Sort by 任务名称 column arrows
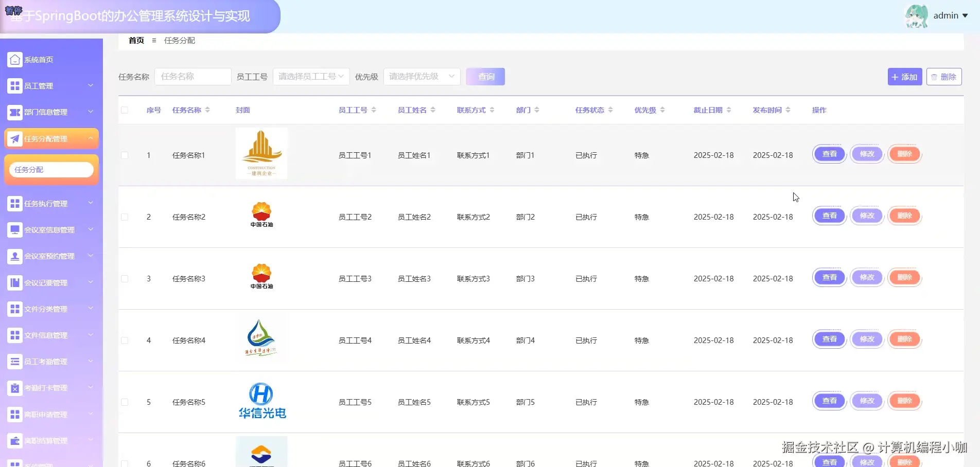 [207, 110]
